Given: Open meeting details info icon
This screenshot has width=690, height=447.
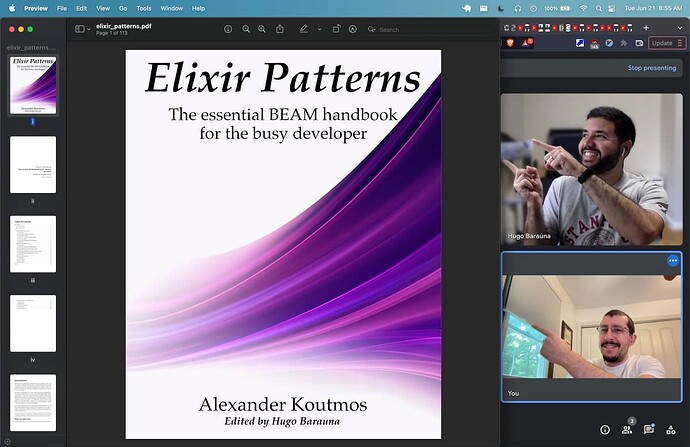Looking at the screenshot, I should 605,429.
